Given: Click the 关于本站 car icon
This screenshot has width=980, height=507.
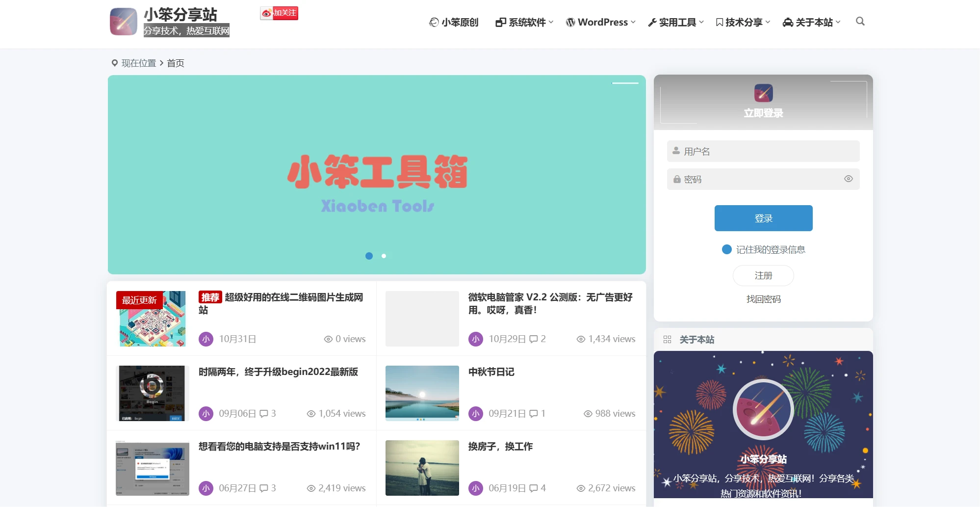Looking at the screenshot, I should click(788, 23).
